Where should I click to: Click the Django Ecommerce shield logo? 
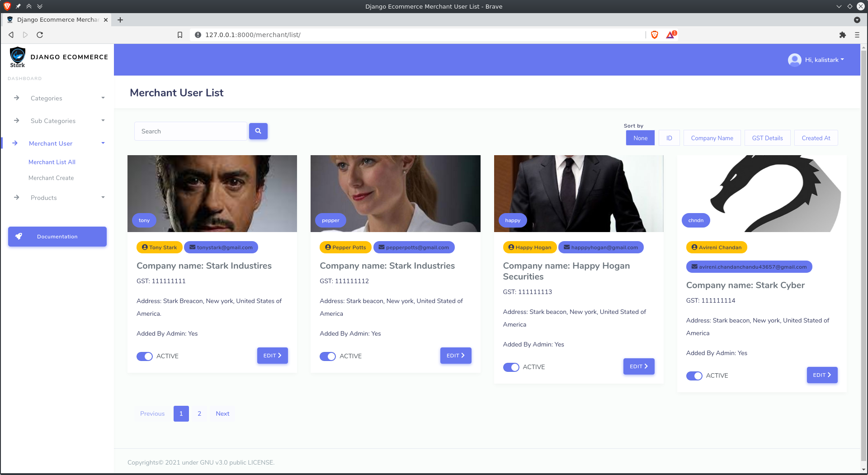(x=18, y=57)
